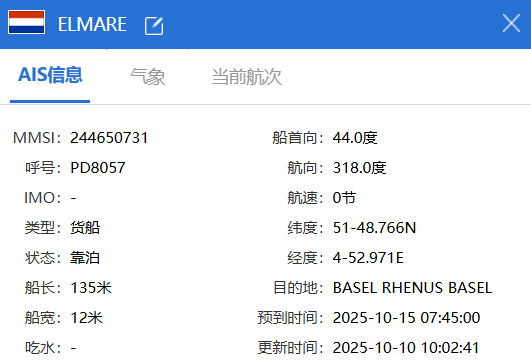Click the IMO label
Image resolution: width=531 pixels, height=363 pixels.
[43, 198]
